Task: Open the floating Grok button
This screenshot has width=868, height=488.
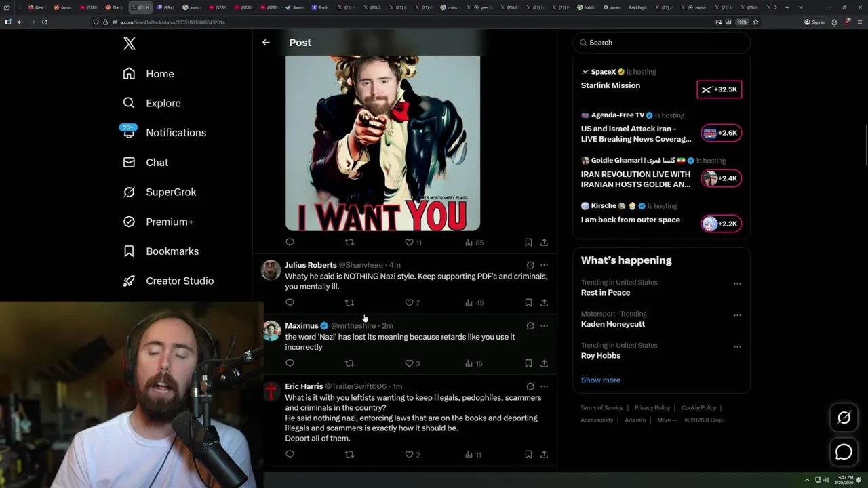Action: (x=844, y=418)
